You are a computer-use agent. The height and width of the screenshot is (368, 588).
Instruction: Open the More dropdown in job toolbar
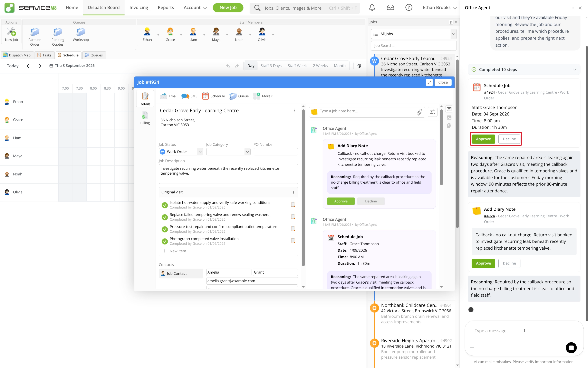coord(263,96)
